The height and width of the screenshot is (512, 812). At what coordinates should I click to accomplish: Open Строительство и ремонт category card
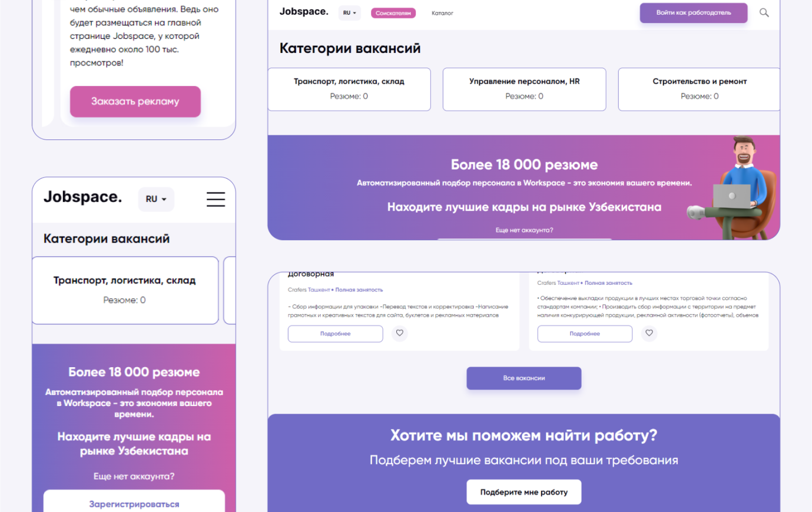700,89
